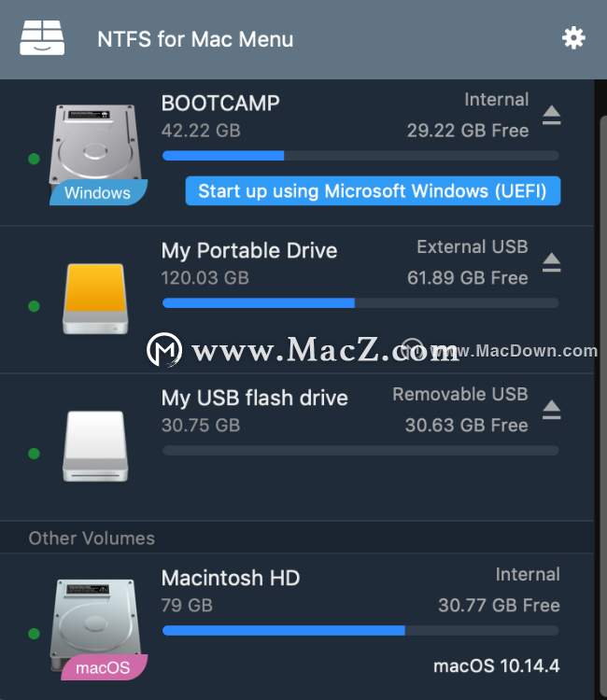Eject My Portable Drive
The height and width of the screenshot is (700, 607).
[x=552, y=262]
